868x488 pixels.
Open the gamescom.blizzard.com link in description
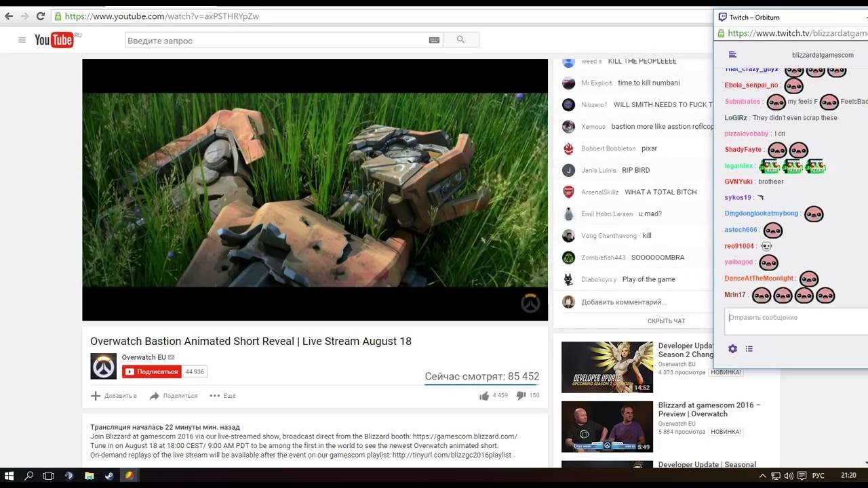click(x=465, y=436)
